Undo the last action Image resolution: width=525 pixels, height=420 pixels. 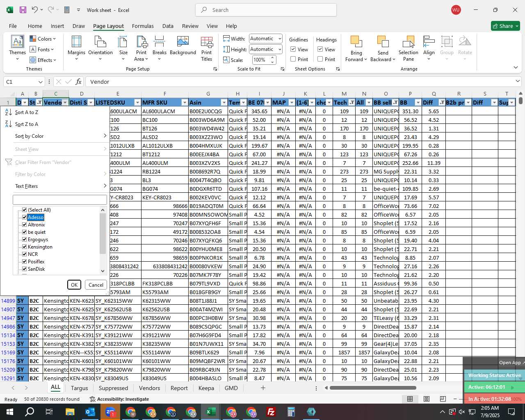tap(35, 10)
